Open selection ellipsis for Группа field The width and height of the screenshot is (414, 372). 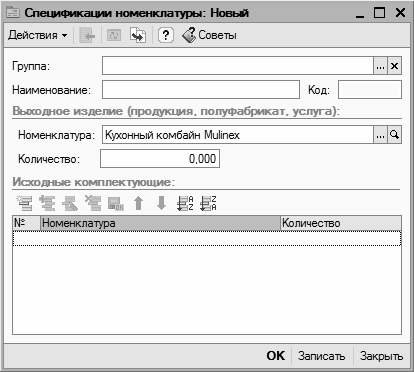pyautogui.click(x=380, y=66)
